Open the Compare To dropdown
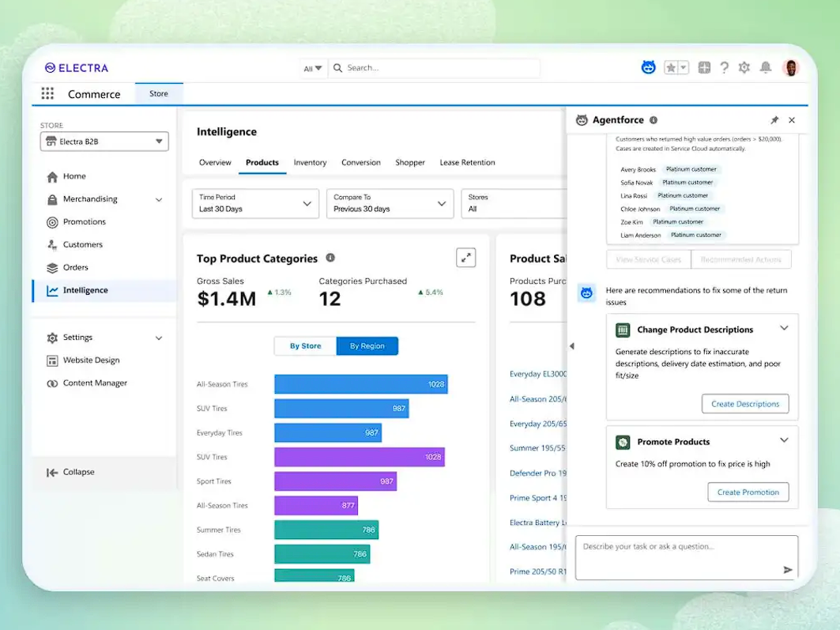 pyautogui.click(x=390, y=203)
